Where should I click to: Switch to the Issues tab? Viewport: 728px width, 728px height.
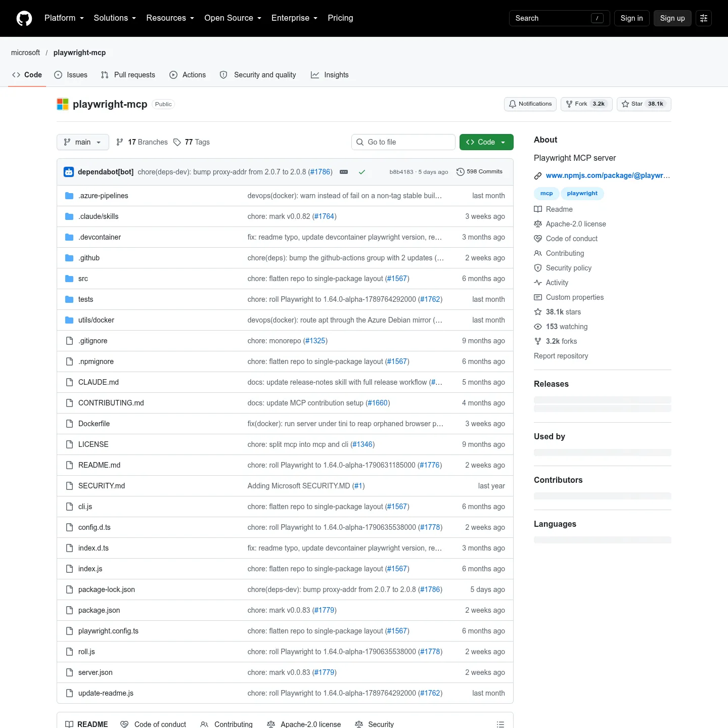[71, 75]
